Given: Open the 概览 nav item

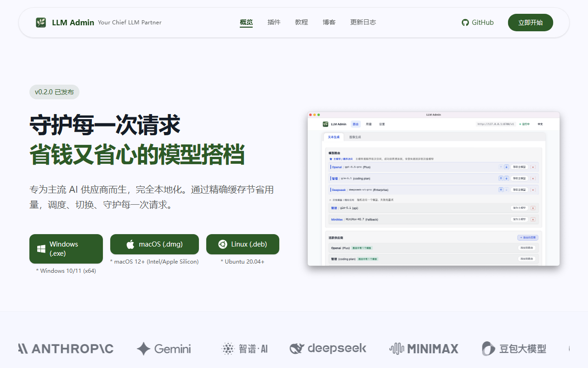Looking at the screenshot, I should click(x=246, y=22).
